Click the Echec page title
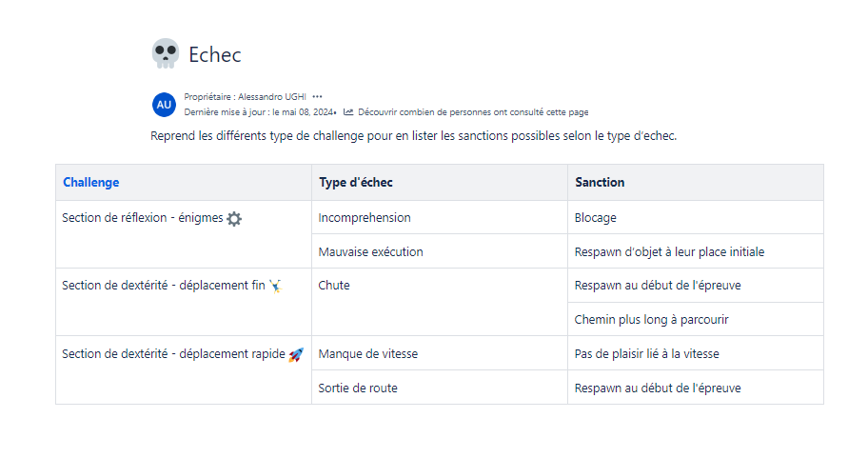 click(x=215, y=54)
